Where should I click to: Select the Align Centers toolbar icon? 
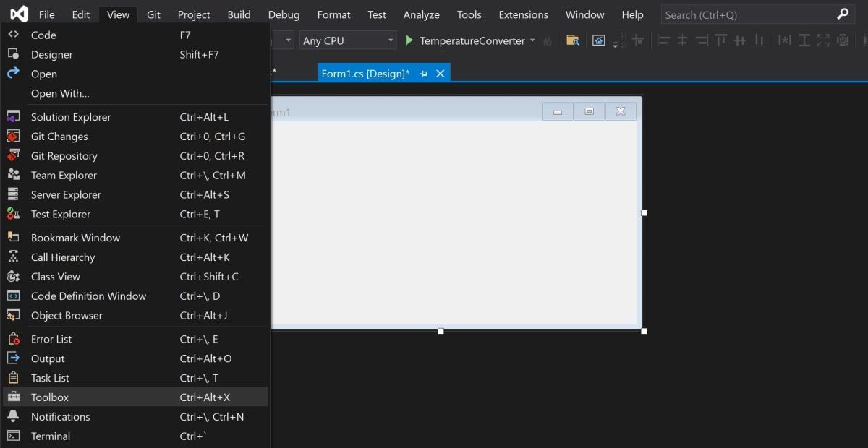click(682, 40)
